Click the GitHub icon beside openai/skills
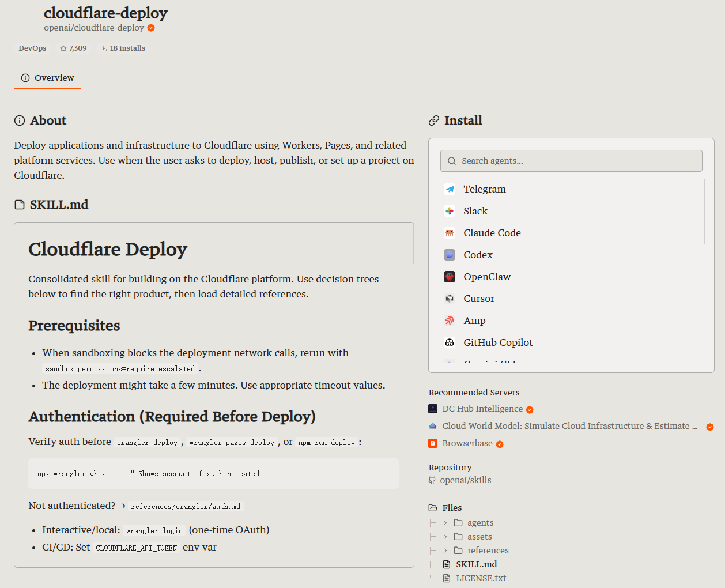The image size is (725, 588). coord(432,480)
